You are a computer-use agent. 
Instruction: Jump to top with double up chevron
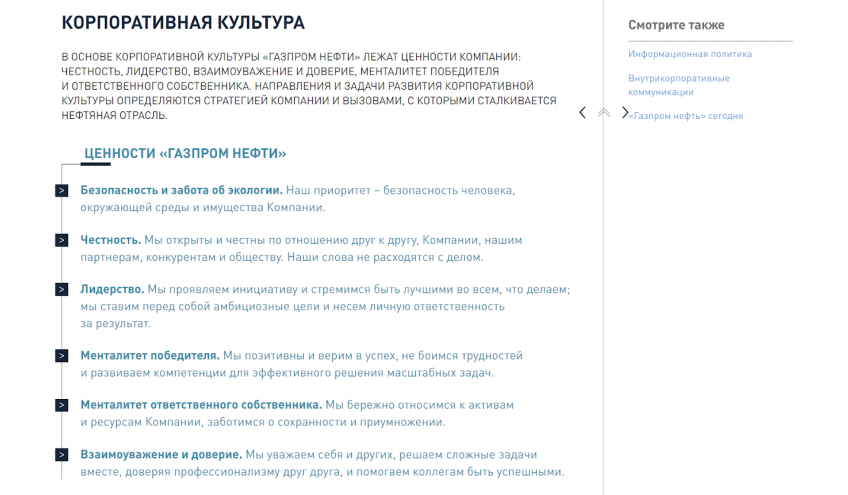point(604,113)
